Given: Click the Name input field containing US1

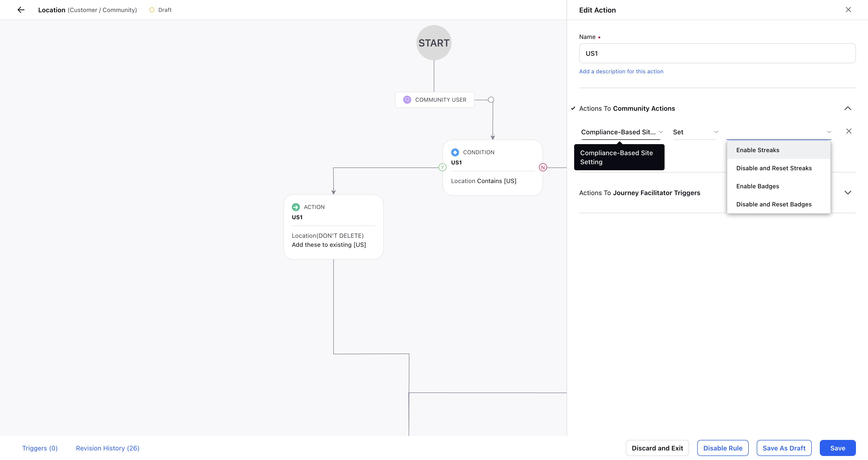Looking at the screenshot, I should (717, 53).
